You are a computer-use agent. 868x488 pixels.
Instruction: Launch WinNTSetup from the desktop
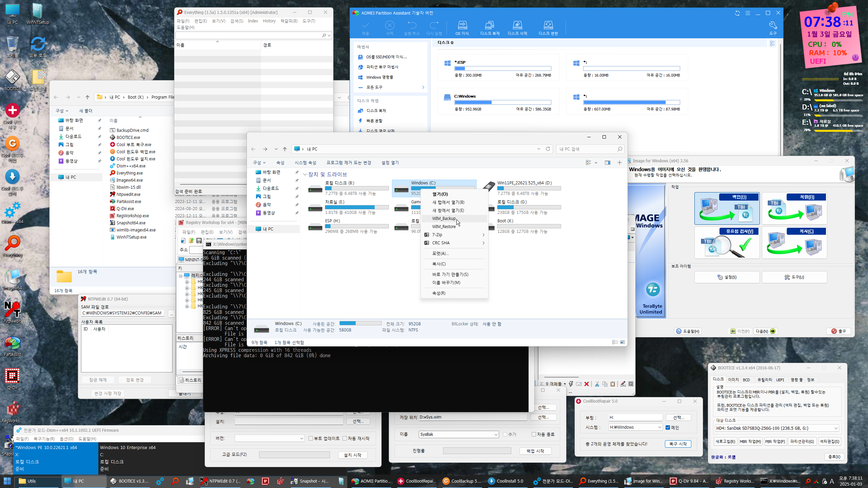[38, 14]
